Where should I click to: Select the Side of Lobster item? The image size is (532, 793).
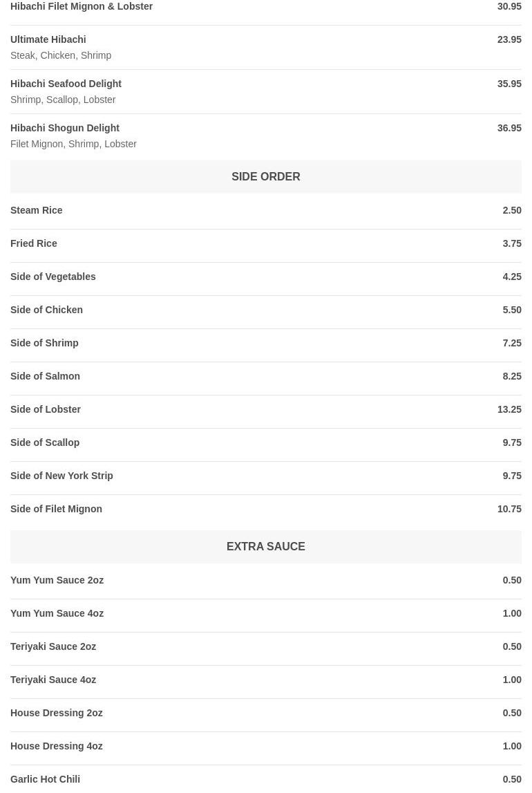46,410
